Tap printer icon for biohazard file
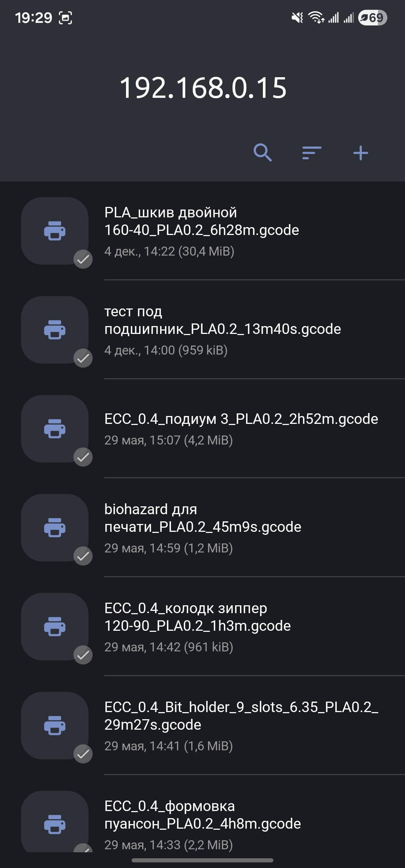405x868 pixels. point(55,527)
